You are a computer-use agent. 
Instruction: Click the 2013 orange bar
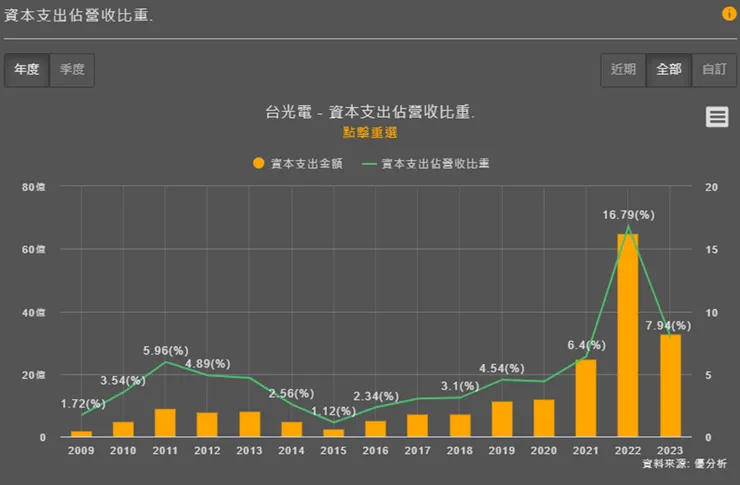click(x=250, y=424)
